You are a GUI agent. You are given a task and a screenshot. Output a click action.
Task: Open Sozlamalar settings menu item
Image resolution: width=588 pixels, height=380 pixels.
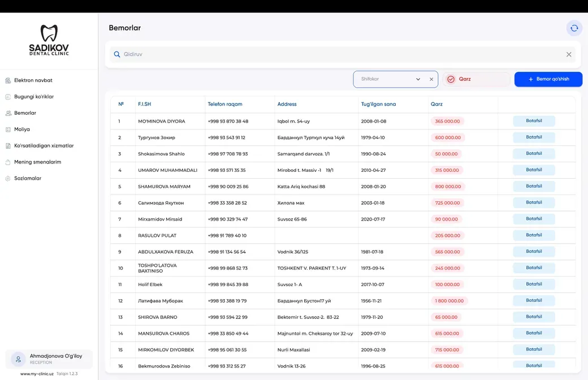[x=28, y=178]
